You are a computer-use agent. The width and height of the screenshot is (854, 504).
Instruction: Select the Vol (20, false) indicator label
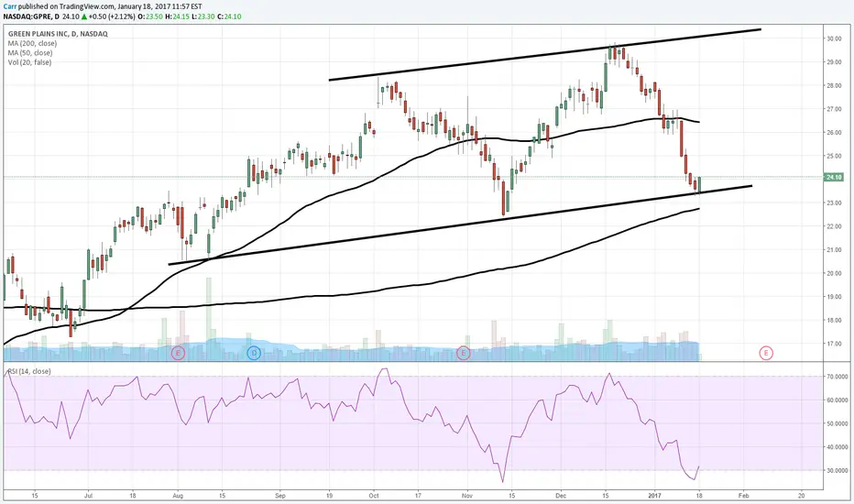[29, 62]
